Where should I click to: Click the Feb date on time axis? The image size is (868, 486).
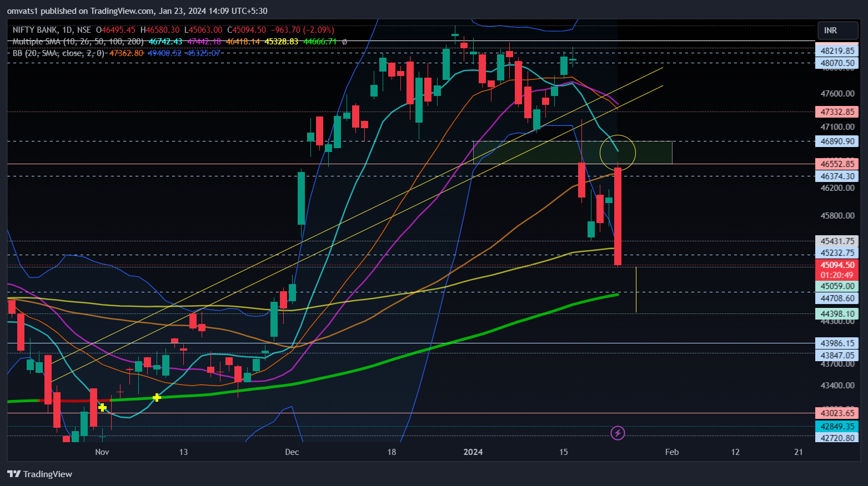click(x=672, y=452)
